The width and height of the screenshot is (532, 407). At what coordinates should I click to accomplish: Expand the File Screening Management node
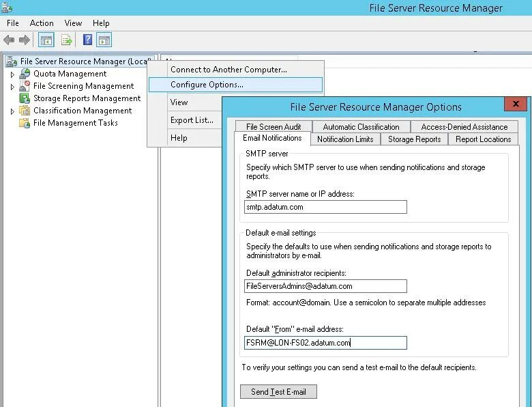point(12,87)
